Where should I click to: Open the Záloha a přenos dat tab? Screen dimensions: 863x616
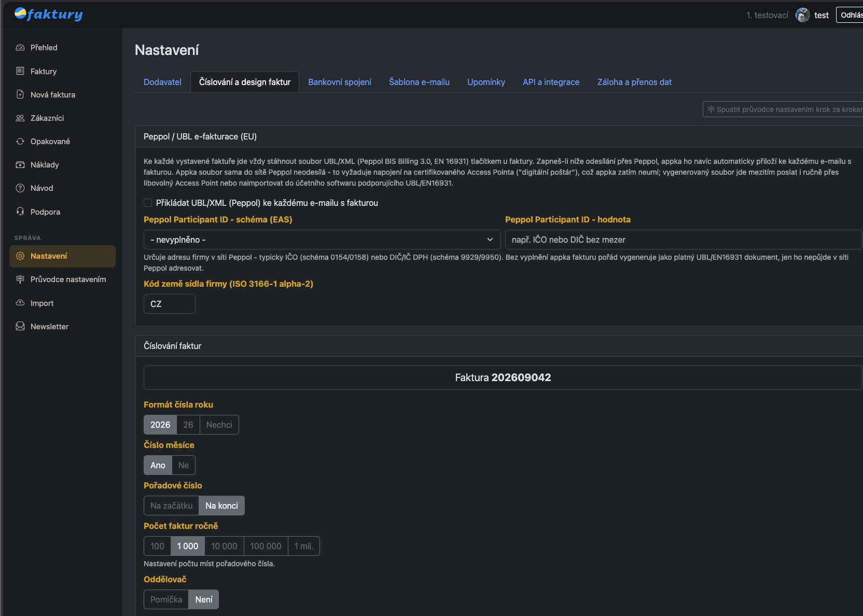pos(634,82)
